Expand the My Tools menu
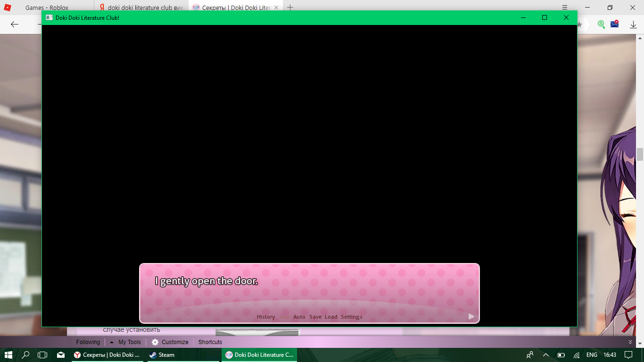 (x=125, y=342)
